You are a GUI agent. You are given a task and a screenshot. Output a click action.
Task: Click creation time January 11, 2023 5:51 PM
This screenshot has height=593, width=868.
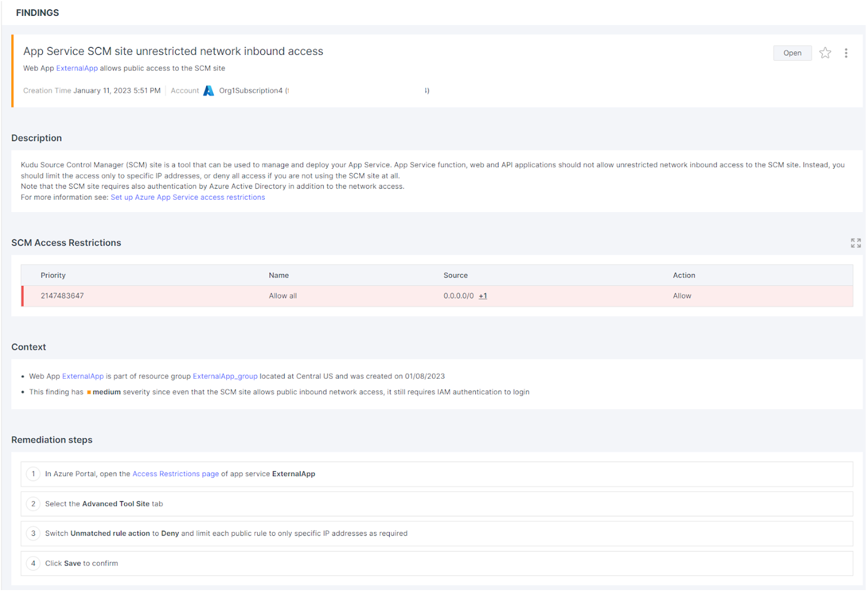click(x=117, y=91)
